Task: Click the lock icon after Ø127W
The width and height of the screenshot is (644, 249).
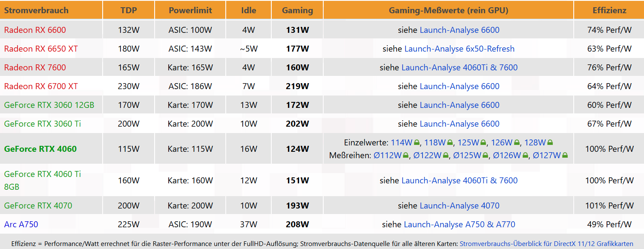Action: [565, 155]
